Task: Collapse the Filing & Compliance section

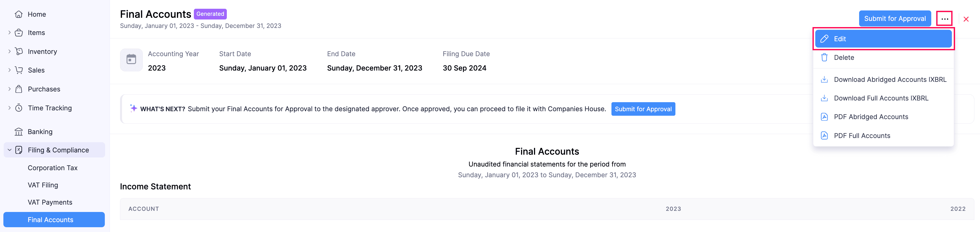Action: pos(10,150)
